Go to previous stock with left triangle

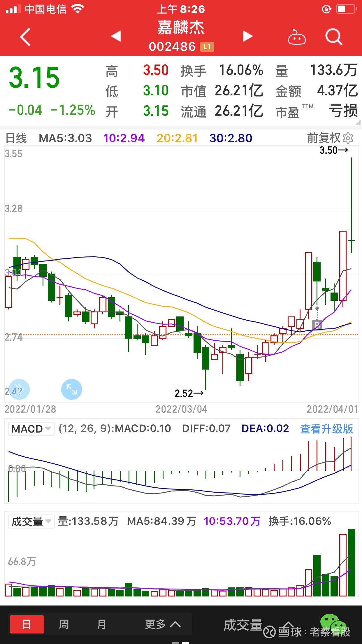point(116,36)
